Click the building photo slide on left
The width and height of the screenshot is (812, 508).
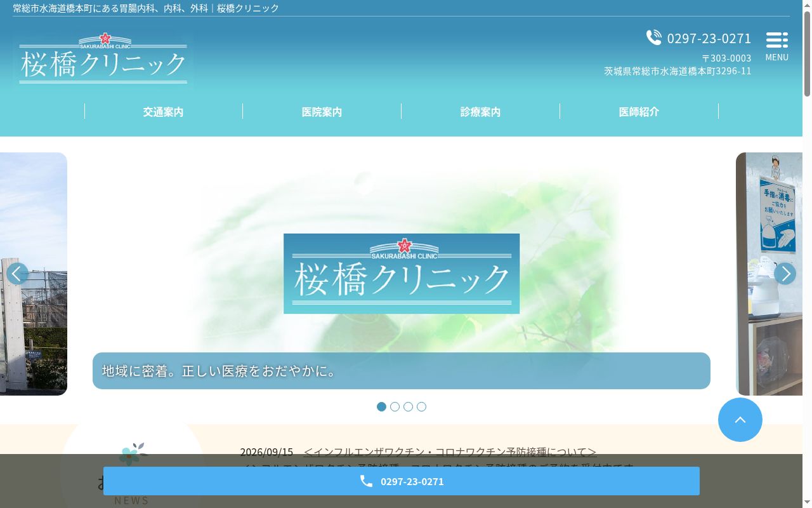pyautogui.click(x=34, y=274)
